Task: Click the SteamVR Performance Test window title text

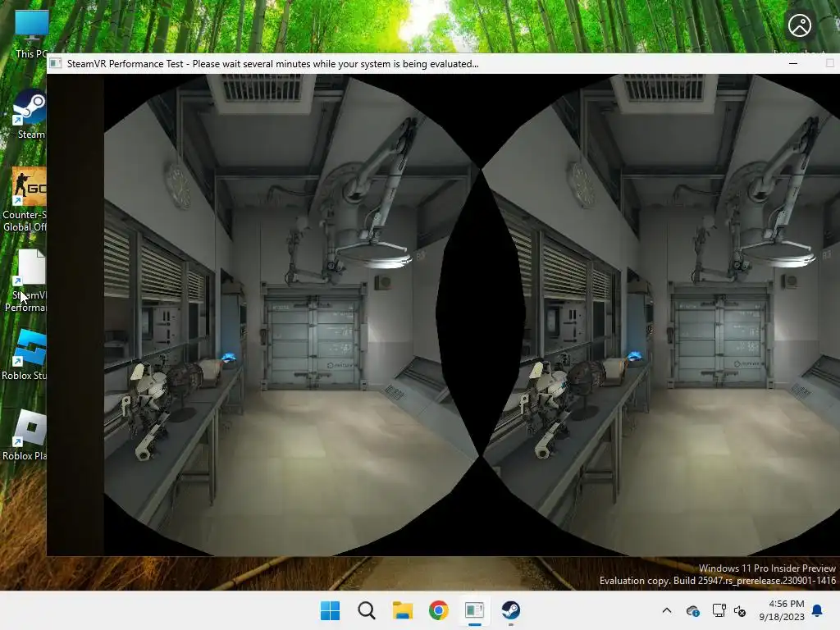Action: pyautogui.click(x=272, y=64)
